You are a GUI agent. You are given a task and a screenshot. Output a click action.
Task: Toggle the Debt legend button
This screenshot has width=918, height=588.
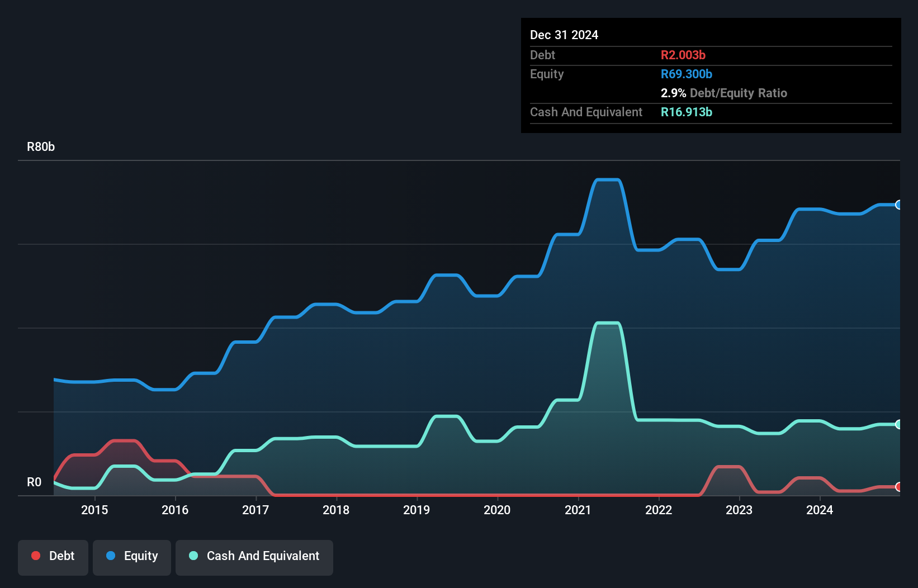pyautogui.click(x=53, y=557)
